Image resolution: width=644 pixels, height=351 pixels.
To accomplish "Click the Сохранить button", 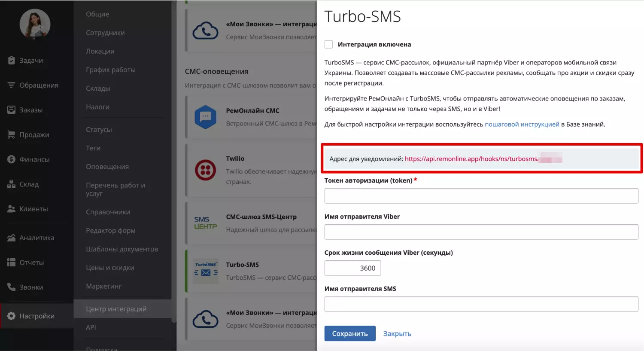I will tap(350, 333).
